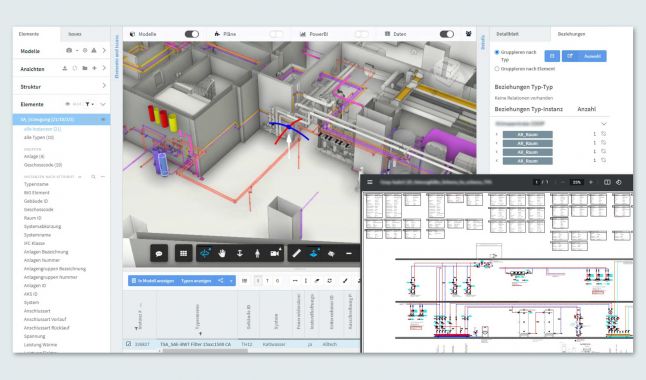Click the folder icon in Ansichten row
Viewport: 646px width, 380px height.
click(85, 68)
